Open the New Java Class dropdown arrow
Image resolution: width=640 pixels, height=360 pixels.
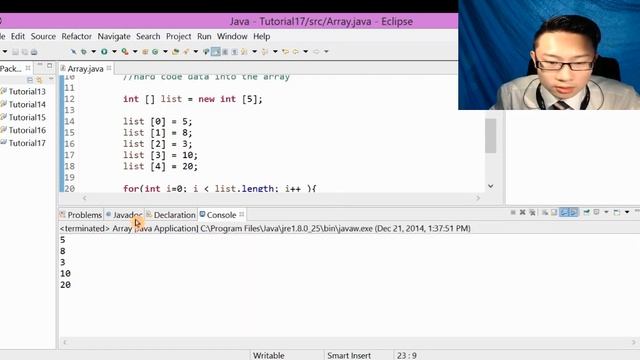(x=165, y=52)
